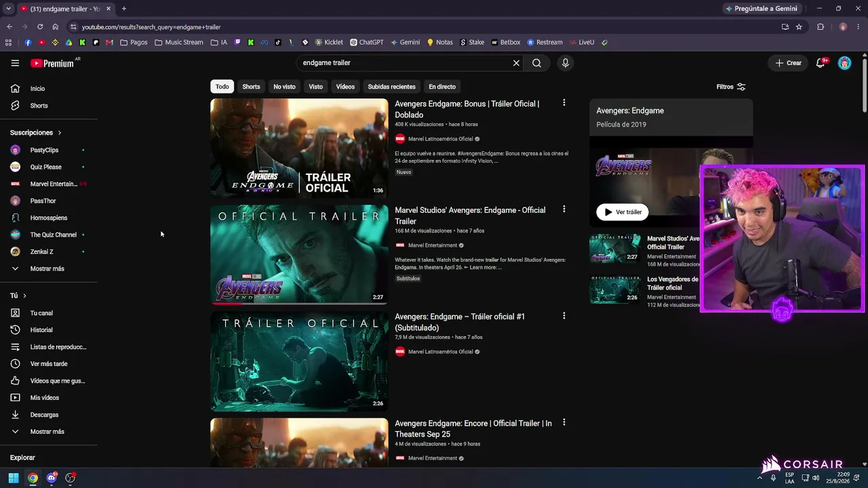The image size is (868, 488).
Task: Go back to the previous page
Action: coord(9,27)
